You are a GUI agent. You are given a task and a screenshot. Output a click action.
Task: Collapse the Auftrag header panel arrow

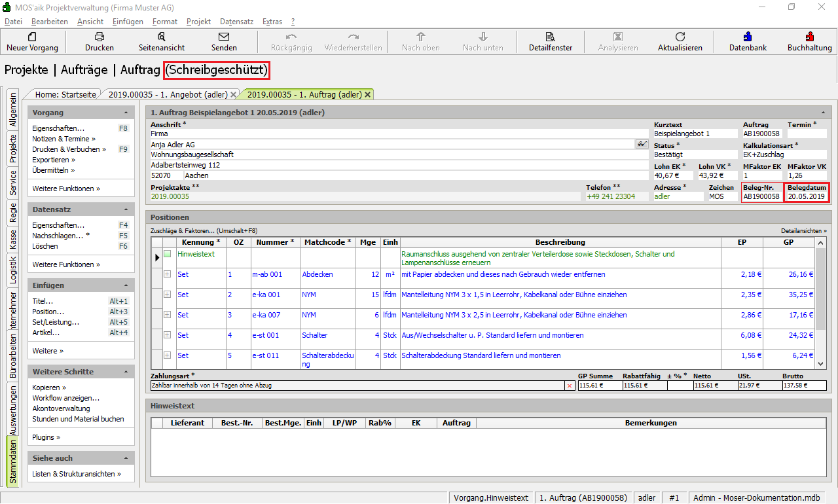pos(823,113)
